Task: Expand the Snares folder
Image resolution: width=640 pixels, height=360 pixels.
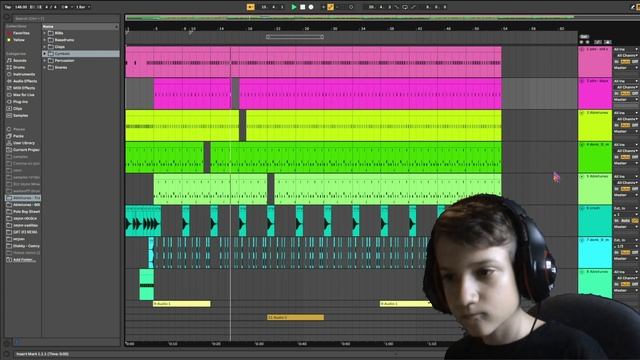Action: (x=45, y=67)
